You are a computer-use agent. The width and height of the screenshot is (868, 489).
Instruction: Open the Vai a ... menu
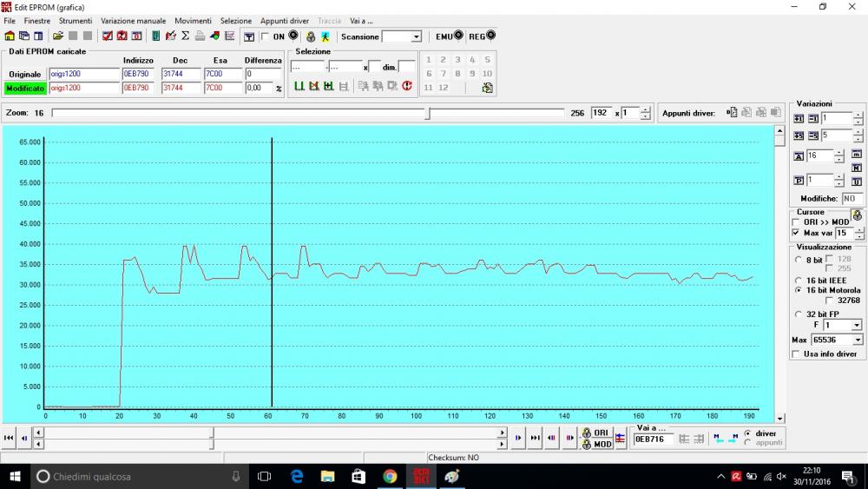(361, 21)
